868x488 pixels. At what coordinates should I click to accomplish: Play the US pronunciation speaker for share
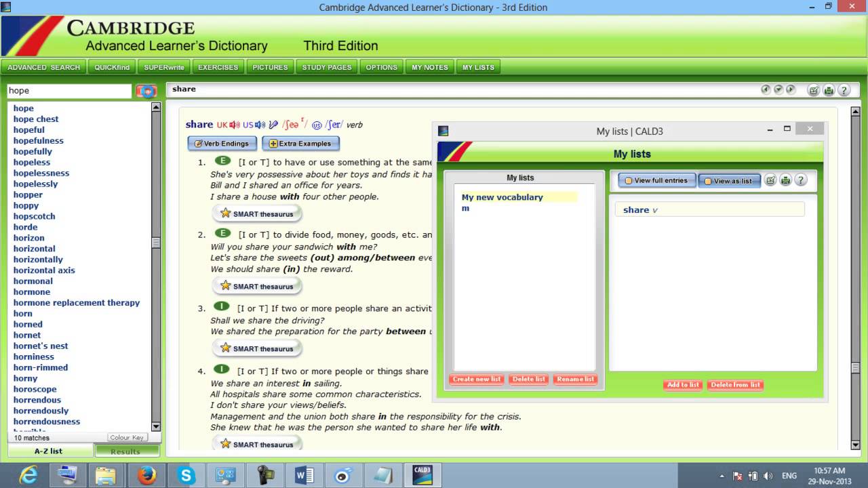(x=260, y=125)
